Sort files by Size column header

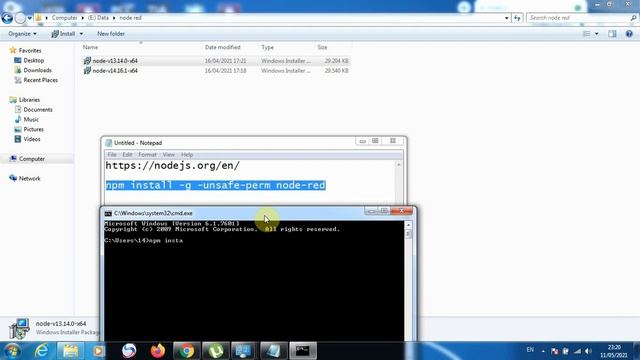click(322, 47)
